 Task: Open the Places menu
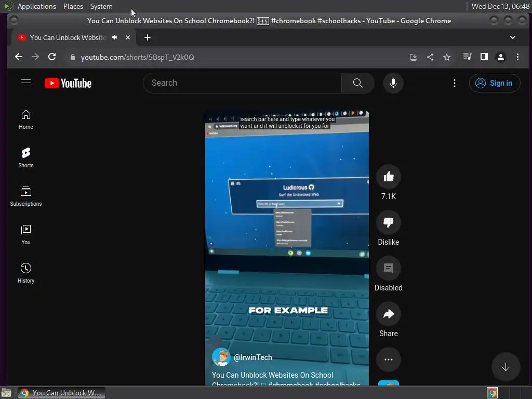[73, 6]
